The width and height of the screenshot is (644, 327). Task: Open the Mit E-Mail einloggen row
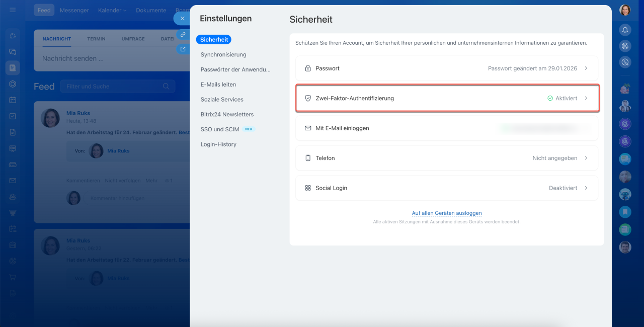446,128
